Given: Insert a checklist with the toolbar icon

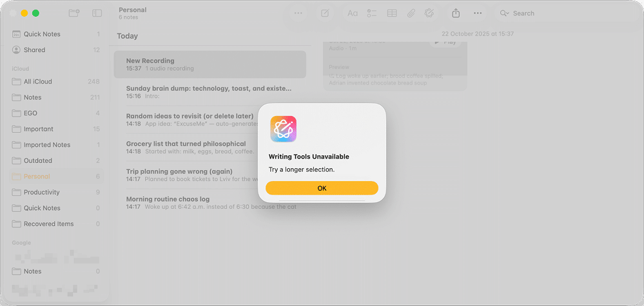Looking at the screenshot, I should pos(372,13).
